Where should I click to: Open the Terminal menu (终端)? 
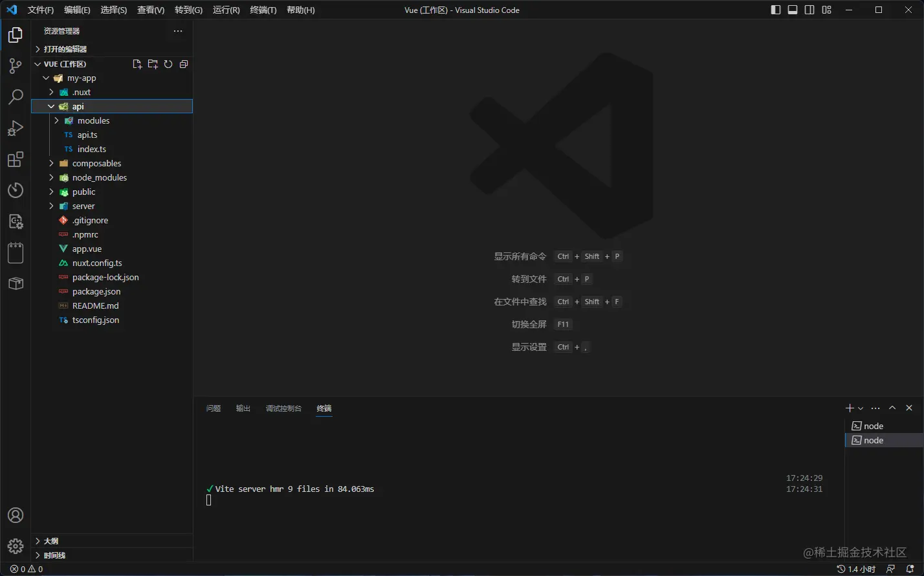pyautogui.click(x=263, y=10)
